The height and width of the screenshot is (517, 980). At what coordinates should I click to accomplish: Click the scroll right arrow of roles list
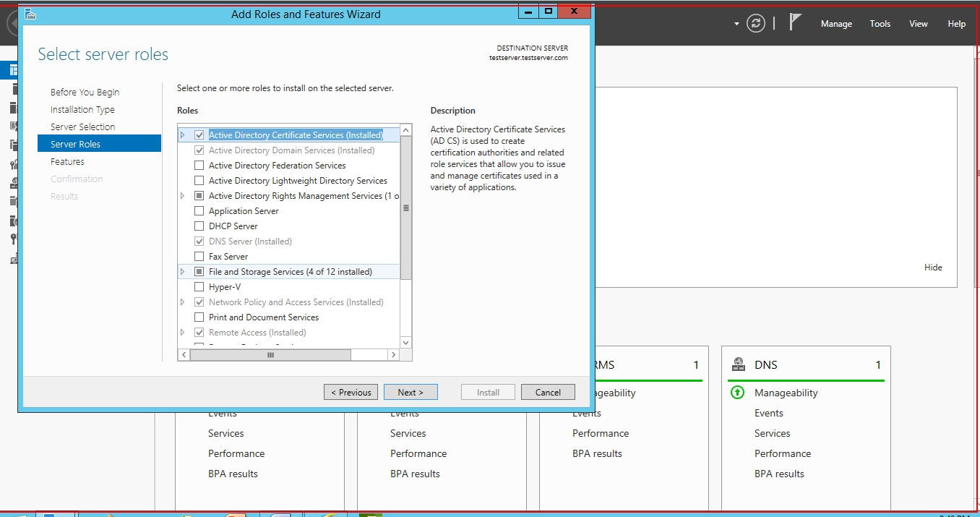tap(393, 355)
